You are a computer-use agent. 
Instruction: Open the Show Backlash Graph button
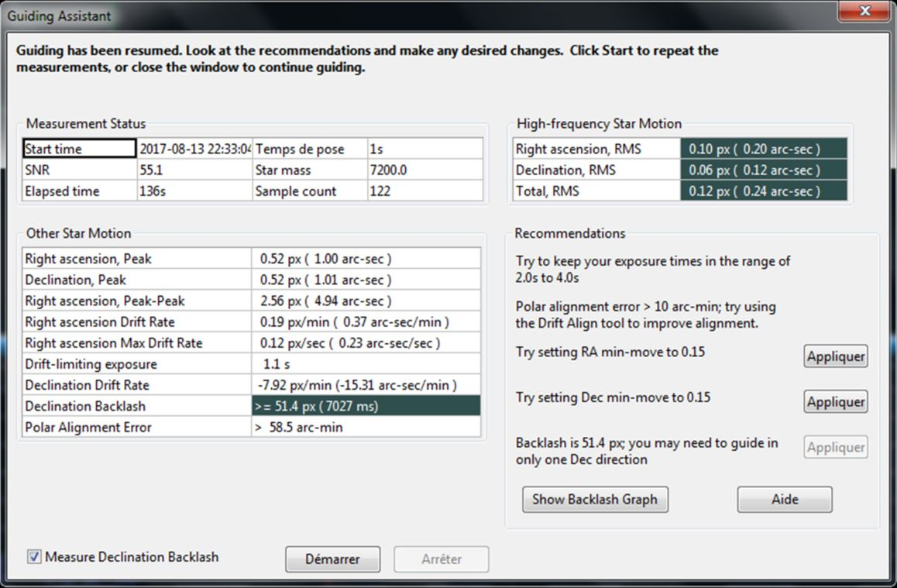point(595,500)
